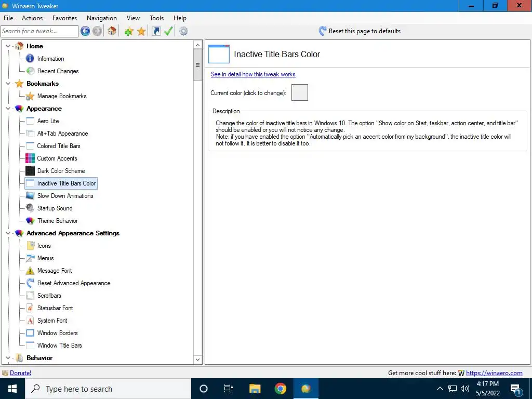The width and height of the screenshot is (532, 399).
Task: Open the Windows Start menu
Action: pyautogui.click(x=12, y=389)
